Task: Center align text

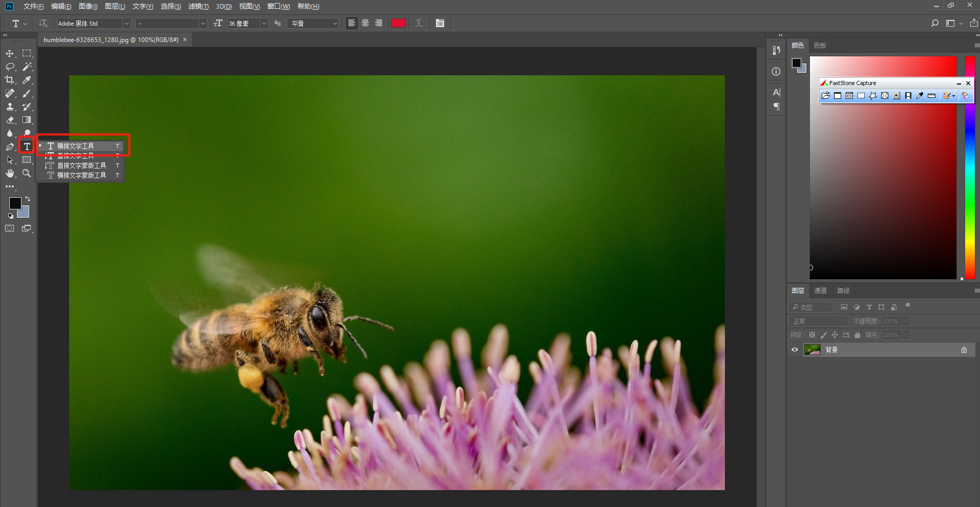Action: pyautogui.click(x=365, y=23)
